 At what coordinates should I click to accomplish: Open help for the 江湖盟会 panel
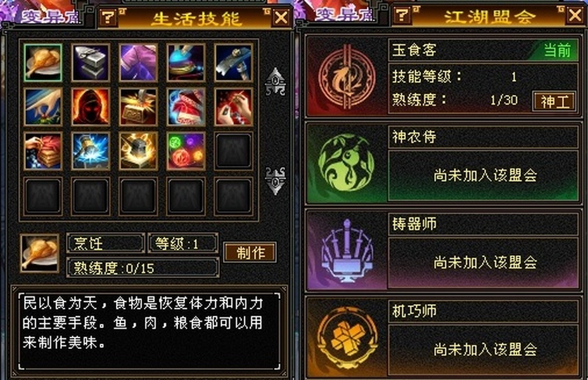(402, 15)
